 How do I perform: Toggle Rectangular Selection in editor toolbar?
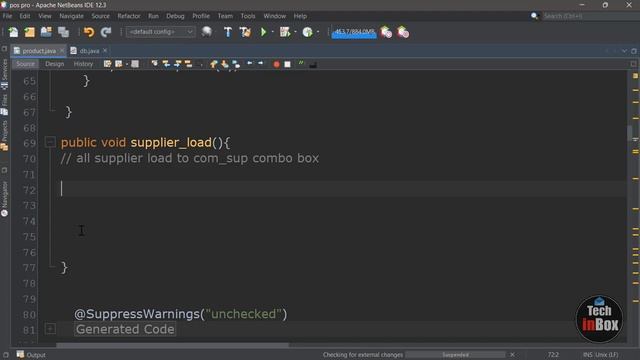click(200, 64)
